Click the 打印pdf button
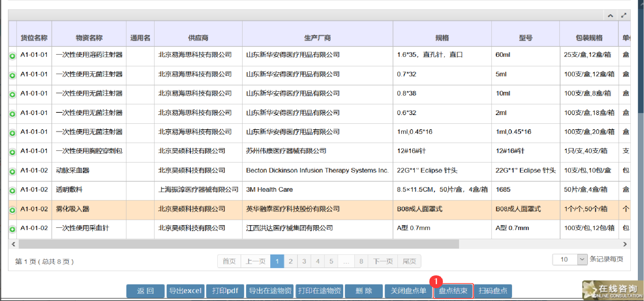Screen dimensions: 644x301 tap(225, 291)
